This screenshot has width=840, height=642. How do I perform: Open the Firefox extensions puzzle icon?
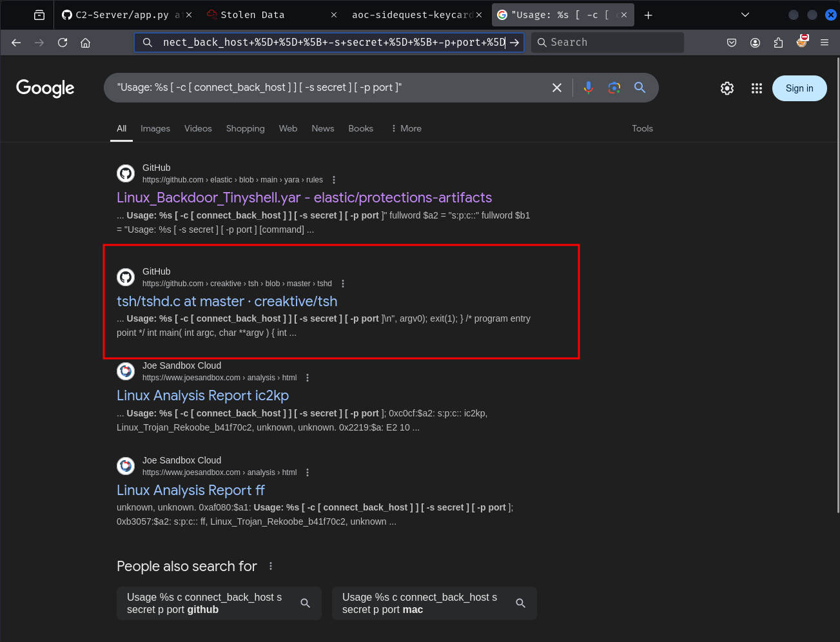pos(778,43)
